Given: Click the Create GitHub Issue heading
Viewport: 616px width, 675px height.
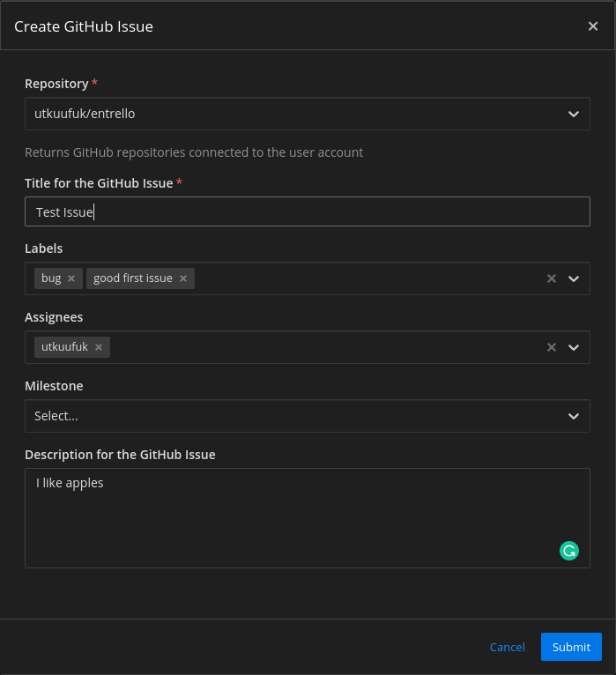Looking at the screenshot, I should (84, 26).
